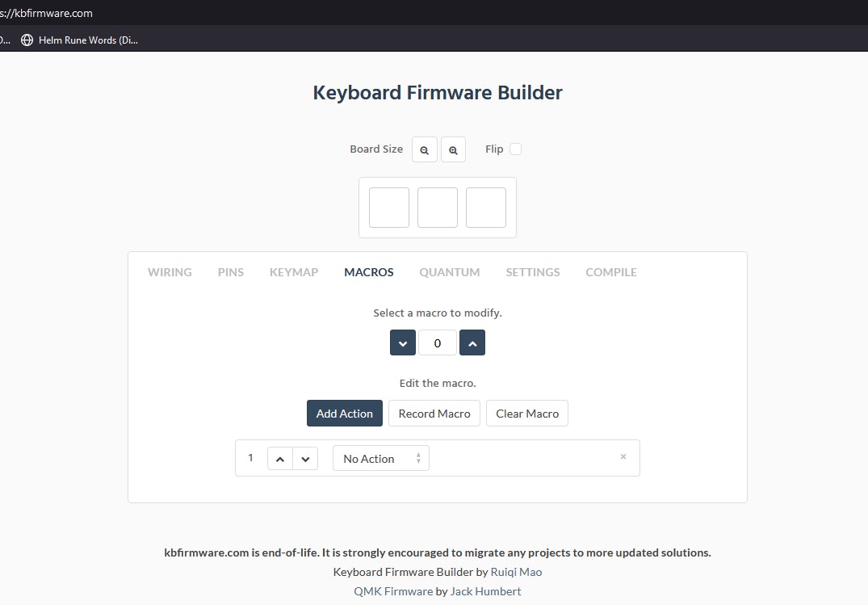Open the Ruiqi Mao link
868x605 pixels.
point(516,572)
